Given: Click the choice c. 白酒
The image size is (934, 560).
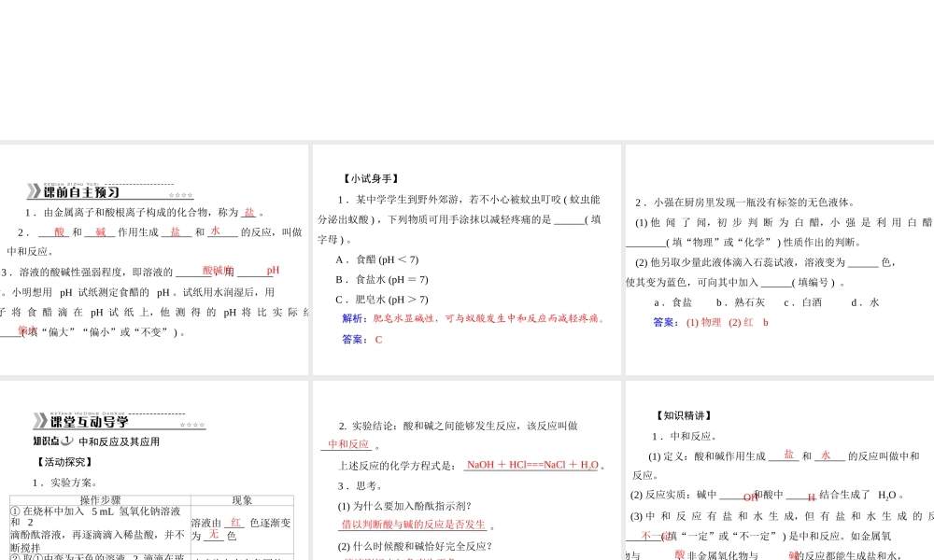Looking at the screenshot, I should (x=802, y=302).
